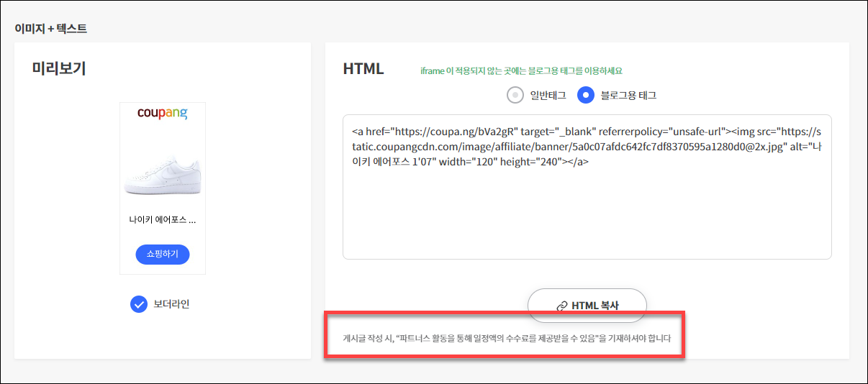Click the 미리보기 heading

[x=59, y=69]
